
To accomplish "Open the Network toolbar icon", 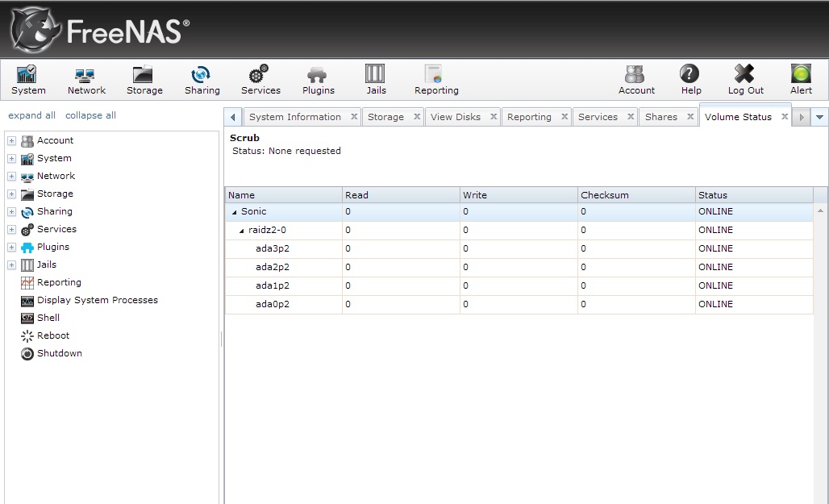I will pos(86,80).
